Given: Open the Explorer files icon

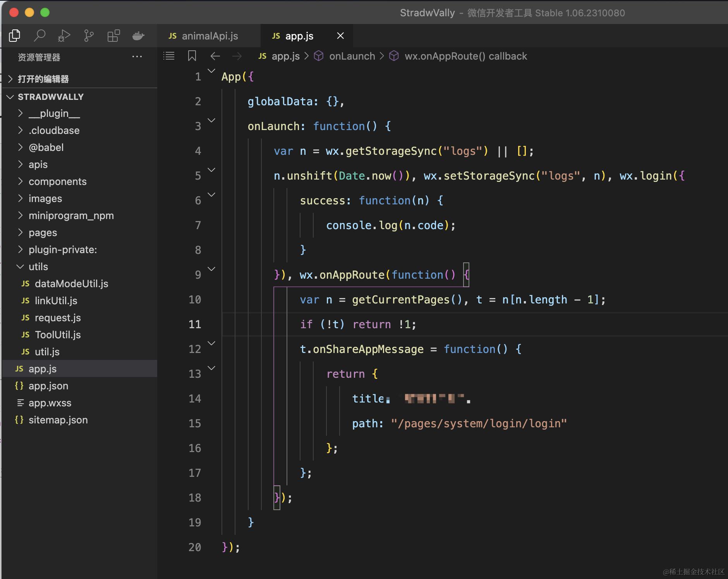Looking at the screenshot, I should point(15,36).
